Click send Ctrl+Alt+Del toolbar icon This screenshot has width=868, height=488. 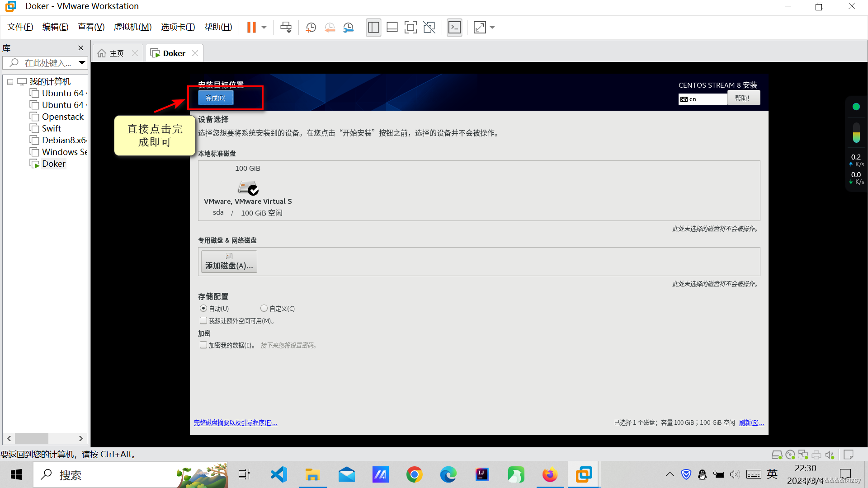coord(286,28)
